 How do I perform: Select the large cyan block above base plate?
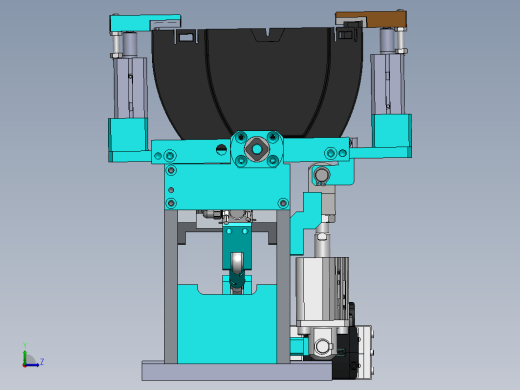pos(227,327)
